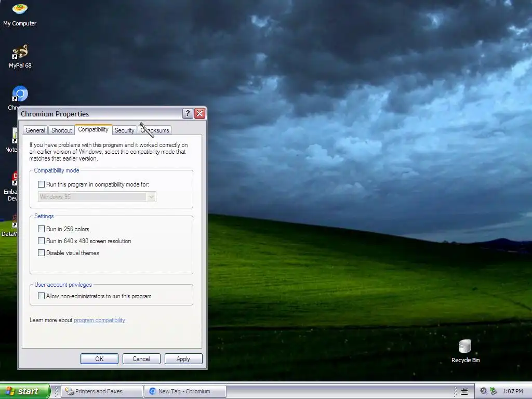Click the Apply button
This screenshot has width=532, height=399.
tap(183, 358)
